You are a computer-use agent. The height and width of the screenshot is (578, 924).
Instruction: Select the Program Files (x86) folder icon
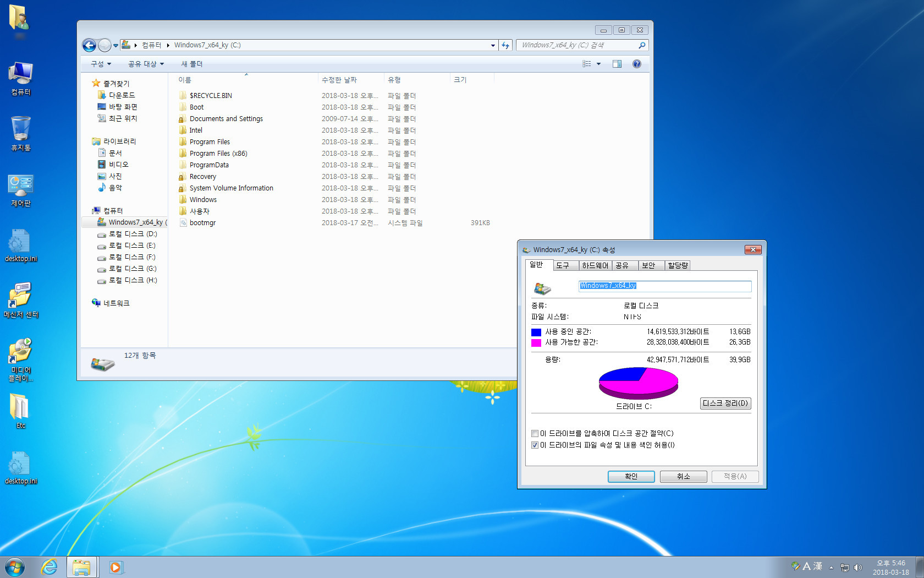pos(183,153)
